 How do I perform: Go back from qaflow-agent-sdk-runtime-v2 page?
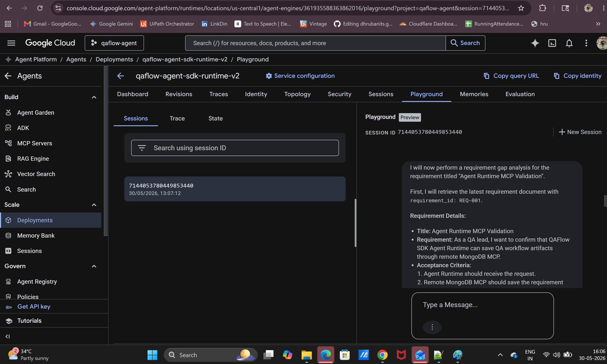point(121,76)
